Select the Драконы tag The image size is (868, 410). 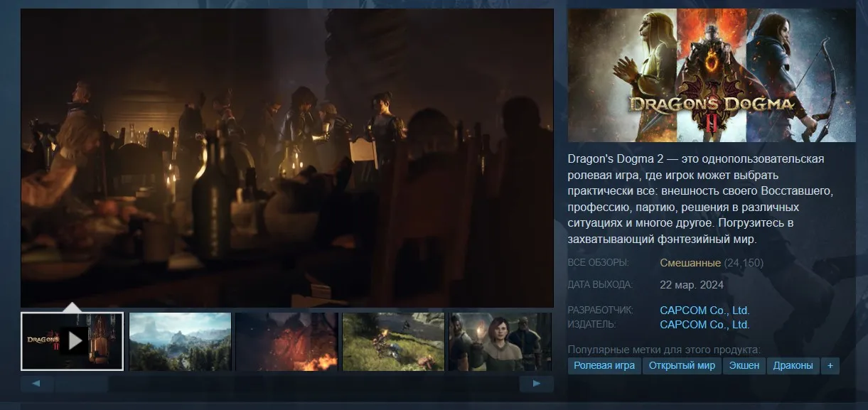click(793, 366)
